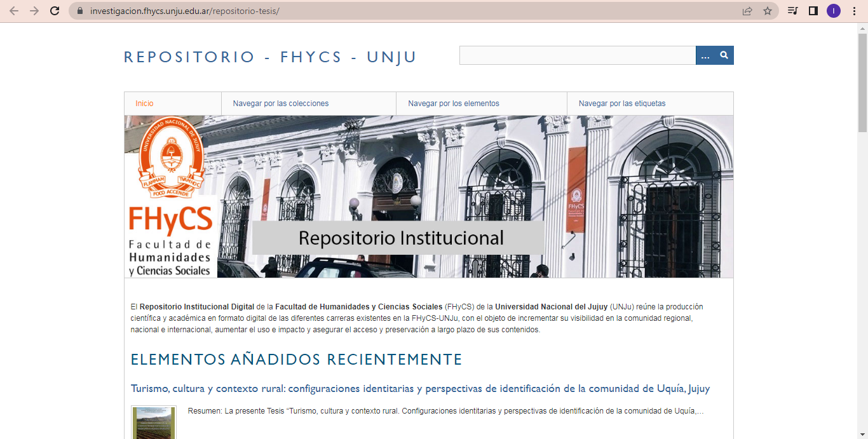This screenshot has height=439, width=868.
Task: Open the media control icon in the toolbar
Action: coord(792,11)
